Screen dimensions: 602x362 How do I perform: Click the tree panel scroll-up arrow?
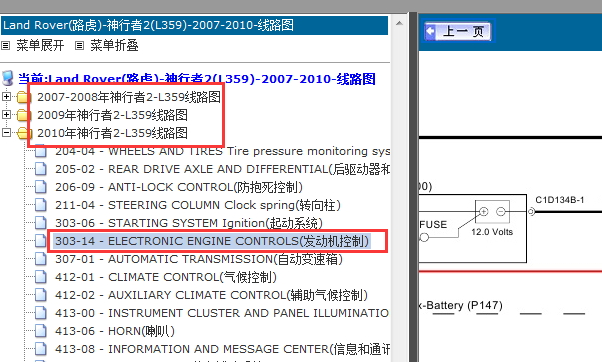click(x=399, y=23)
